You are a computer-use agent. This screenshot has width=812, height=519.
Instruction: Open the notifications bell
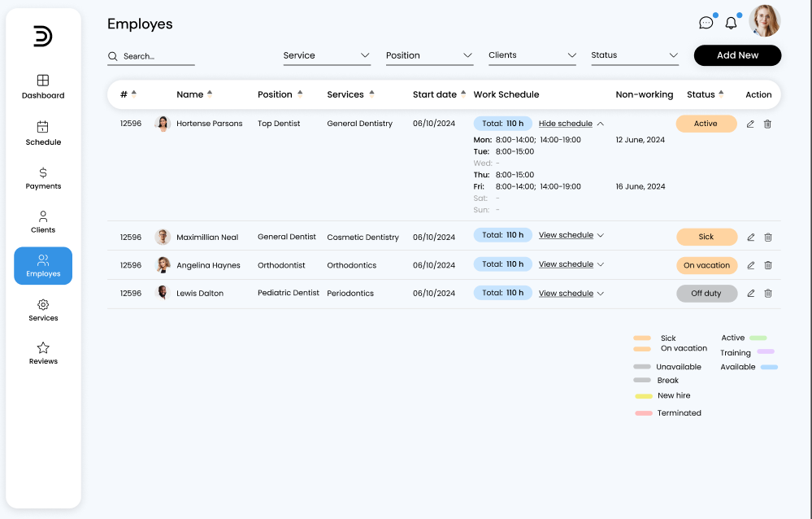(x=731, y=23)
